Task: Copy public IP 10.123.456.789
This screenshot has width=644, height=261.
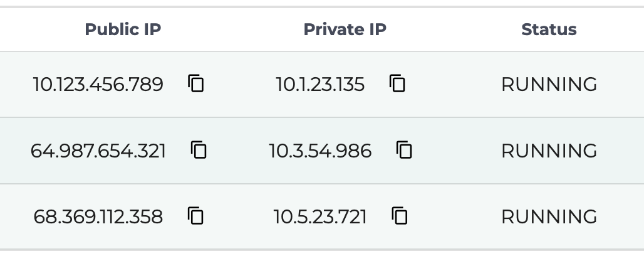Action: [x=196, y=83]
